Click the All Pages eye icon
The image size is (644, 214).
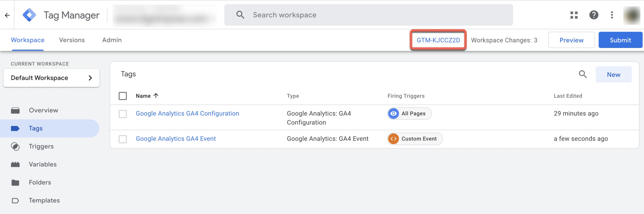point(393,114)
